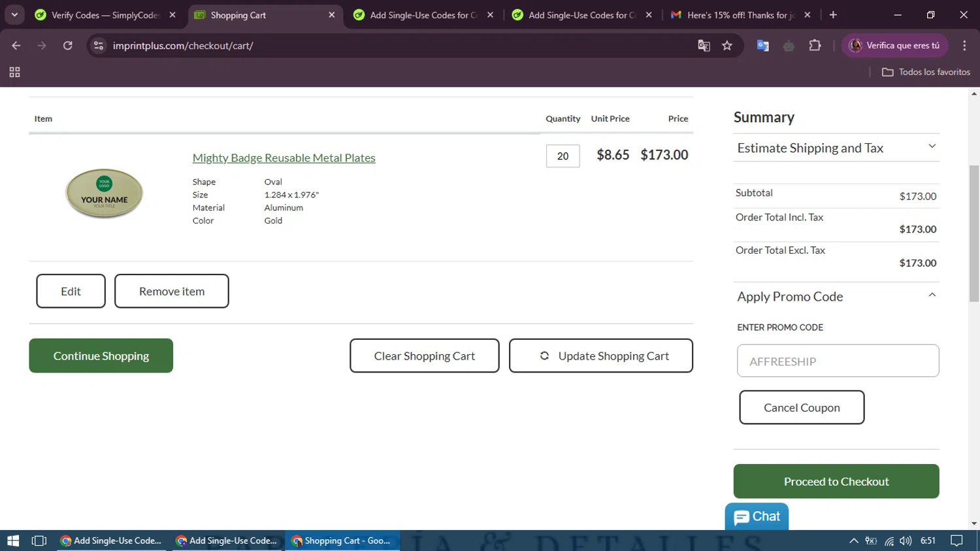
Task: Open Windows Task View icon
Action: pos(39,541)
